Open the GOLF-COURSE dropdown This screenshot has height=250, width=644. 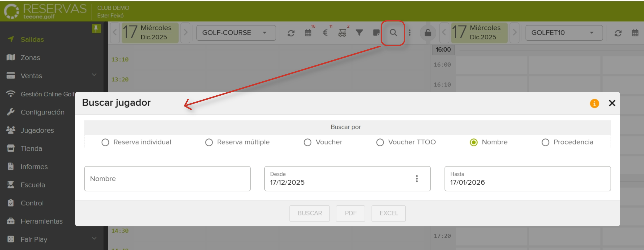coord(236,33)
